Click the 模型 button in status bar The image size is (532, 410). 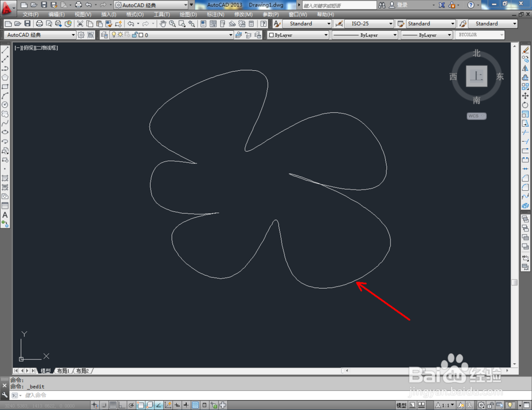(401, 405)
